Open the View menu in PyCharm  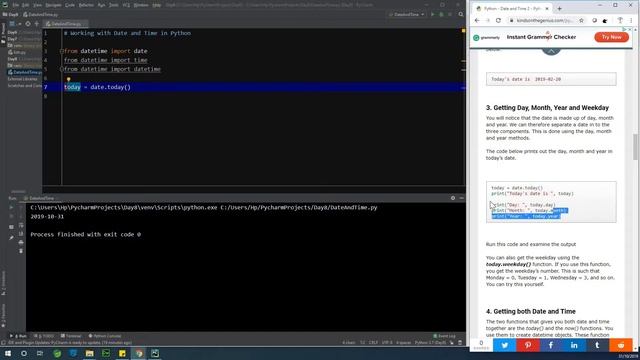tap(37, 5)
